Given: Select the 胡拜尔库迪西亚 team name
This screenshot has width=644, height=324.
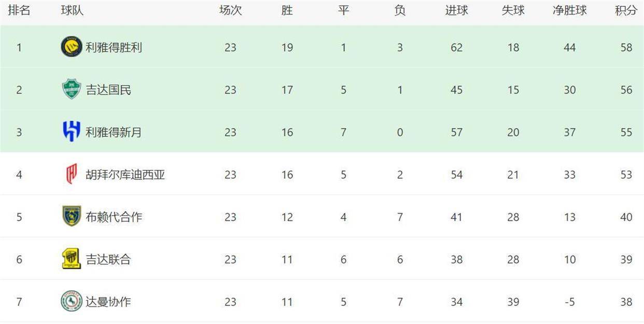Looking at the screenshot, I should pos(125,175).
